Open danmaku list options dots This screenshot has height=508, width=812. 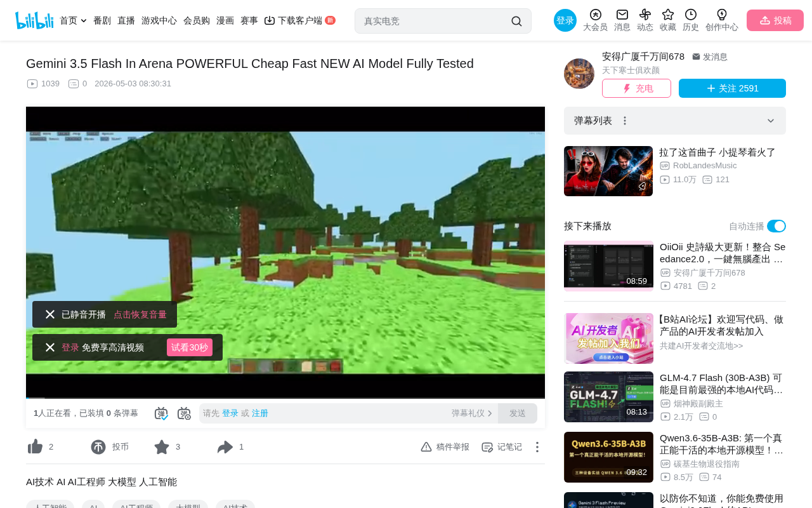625,121
